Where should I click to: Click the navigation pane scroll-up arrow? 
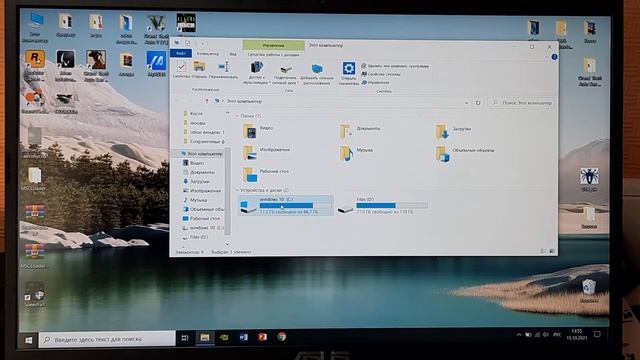pos(228,113)
